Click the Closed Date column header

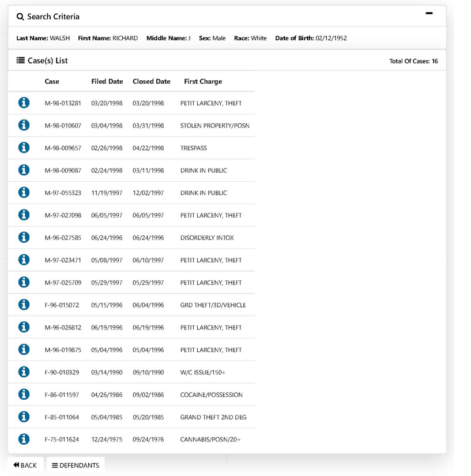coord(151,81)
